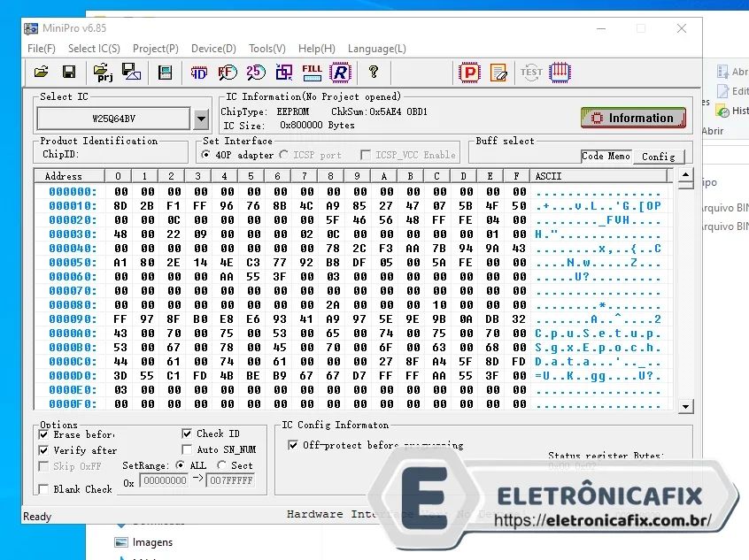Click the 25 flash detect icon
The image size is (749, 560).
point(256,73)
